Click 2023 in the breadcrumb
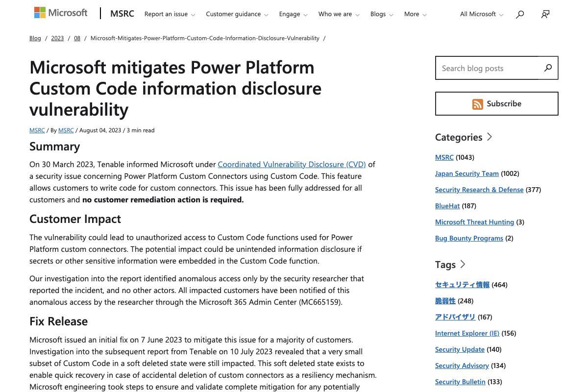 pos(57,38)
